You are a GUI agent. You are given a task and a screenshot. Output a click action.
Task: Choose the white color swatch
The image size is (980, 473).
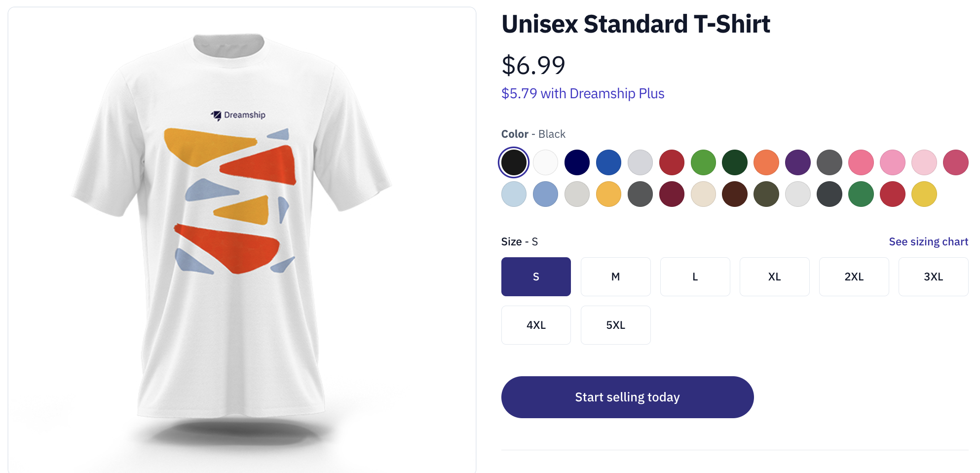click(545, 162)
